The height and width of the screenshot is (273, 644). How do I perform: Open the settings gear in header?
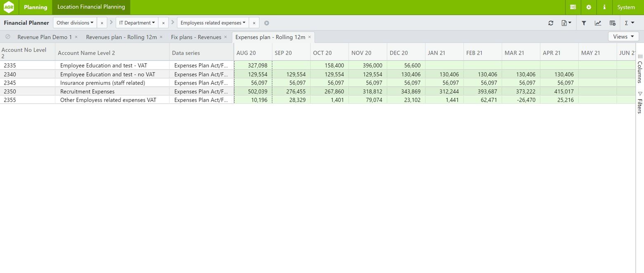pos(589,7)
